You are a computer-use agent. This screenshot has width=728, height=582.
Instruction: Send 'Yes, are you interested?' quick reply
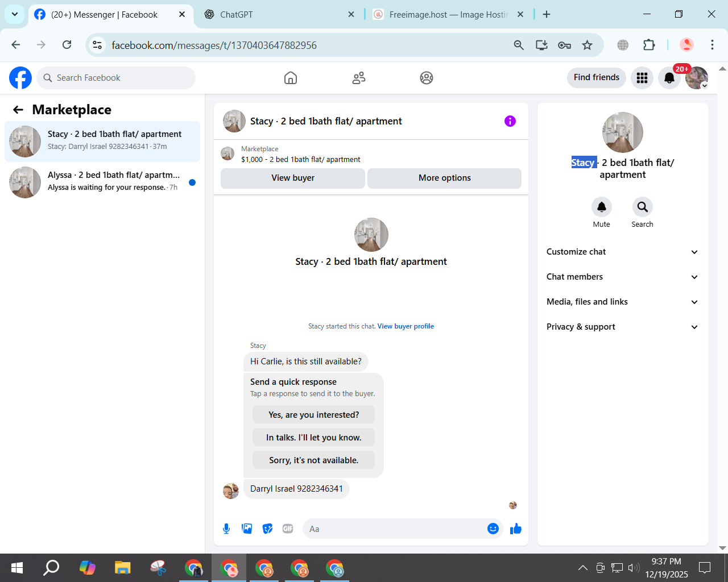point(313,415)
